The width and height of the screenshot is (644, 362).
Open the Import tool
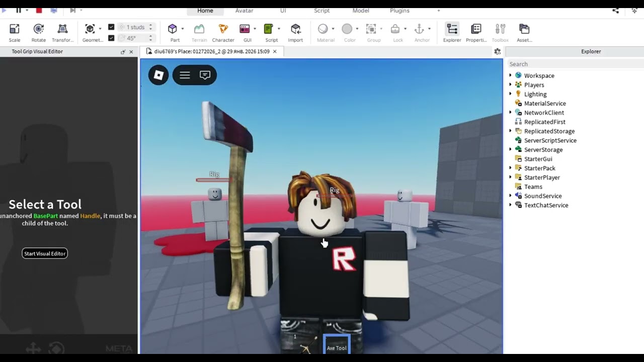295,33
